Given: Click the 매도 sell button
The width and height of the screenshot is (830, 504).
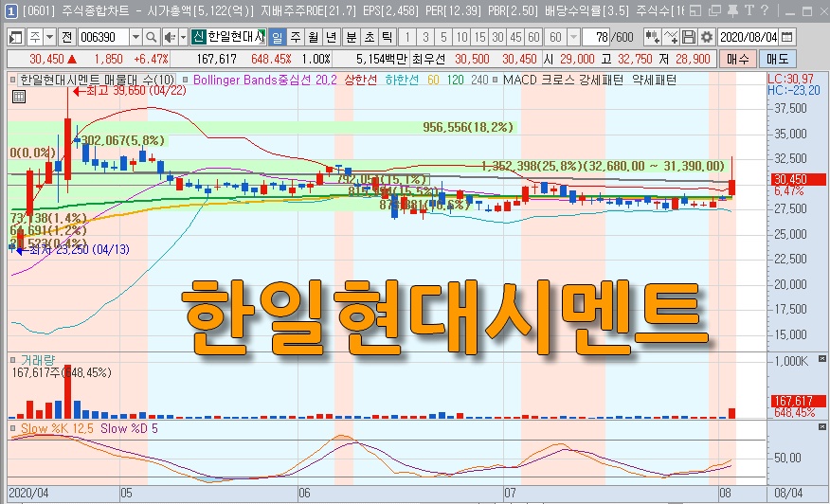Looking at the screenshot, I should tap(777, 59).
